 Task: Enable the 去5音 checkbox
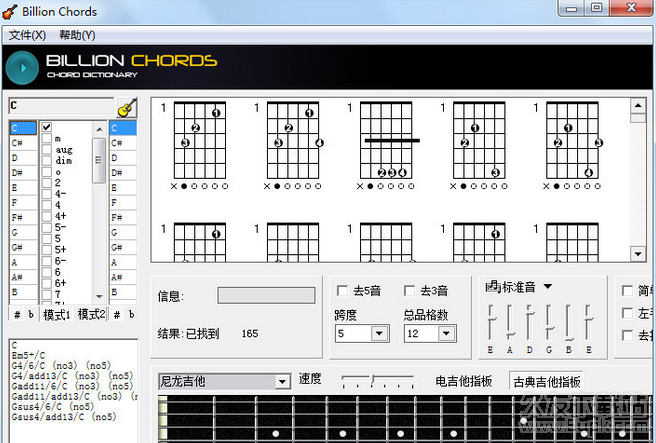tap(342, 290)
